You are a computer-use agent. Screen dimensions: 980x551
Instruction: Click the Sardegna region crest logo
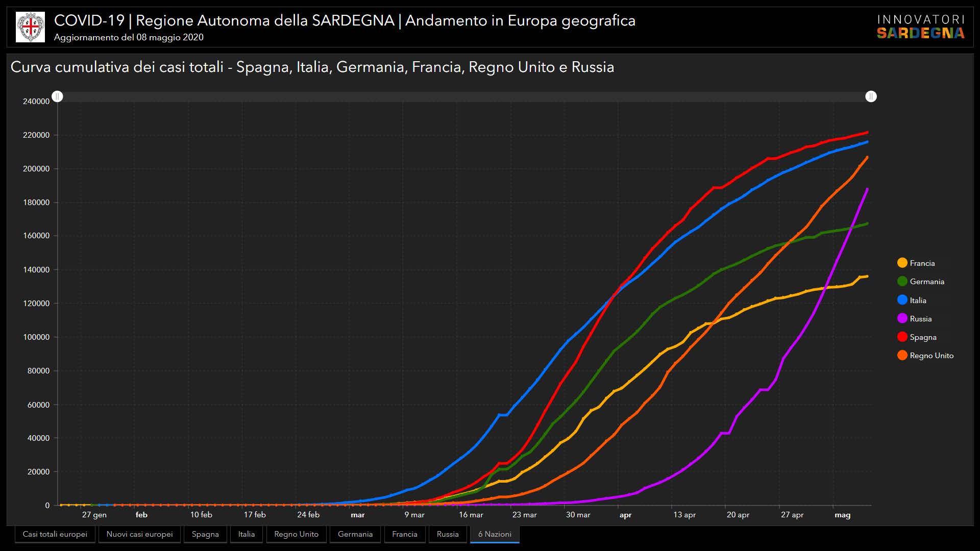pos(31,27)
